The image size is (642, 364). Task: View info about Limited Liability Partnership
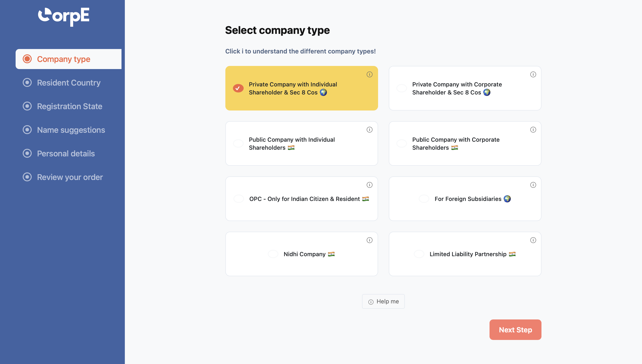tap(533, 240)
